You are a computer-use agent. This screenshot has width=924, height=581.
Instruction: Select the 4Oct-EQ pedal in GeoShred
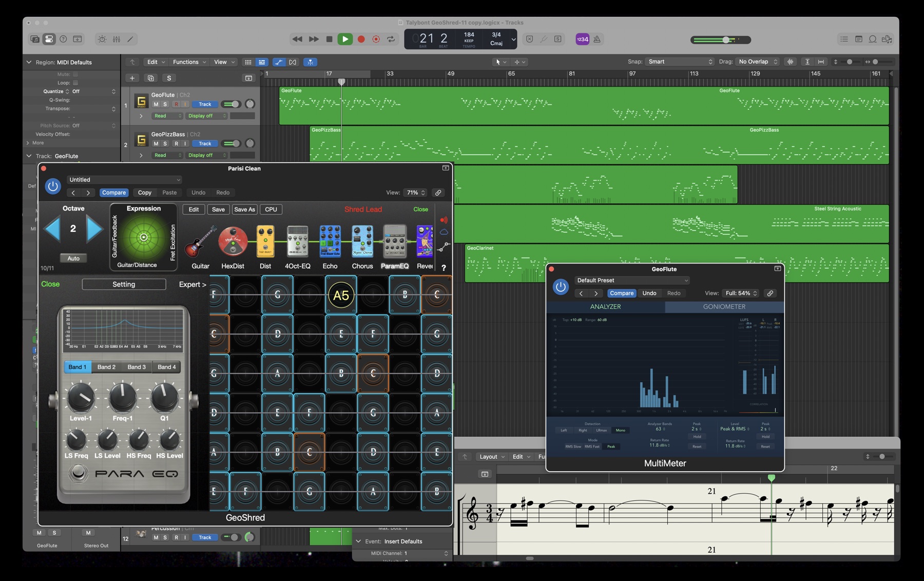click(297, 241)
